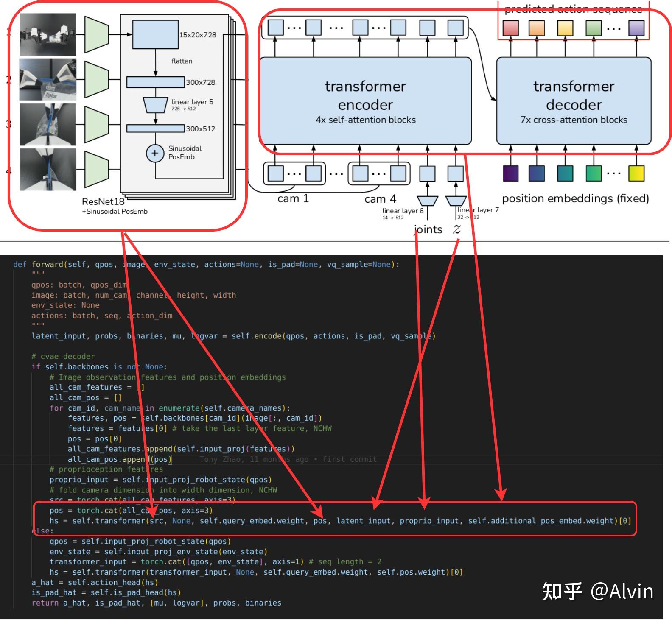Click the 'def forward' function signature line
This screenshot has width=672, height=620.
pos(206,265)
